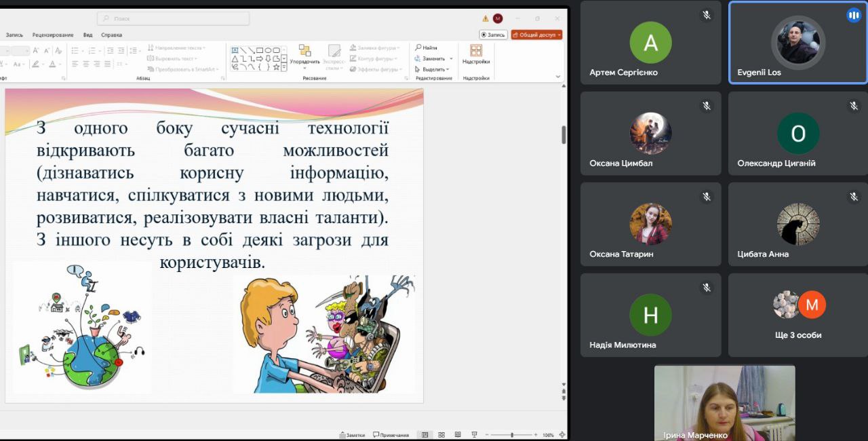Click the zoom in plus button

coord(536,435)
